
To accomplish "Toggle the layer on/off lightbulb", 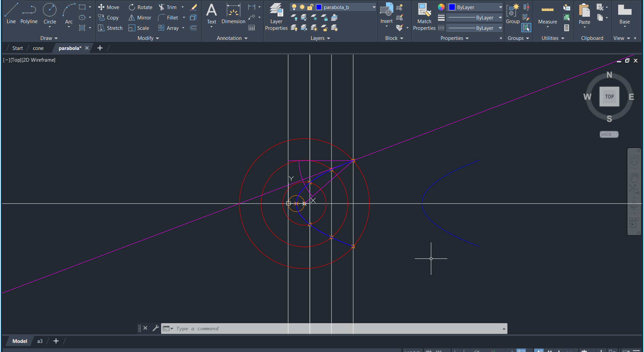I will pos(294,7).
